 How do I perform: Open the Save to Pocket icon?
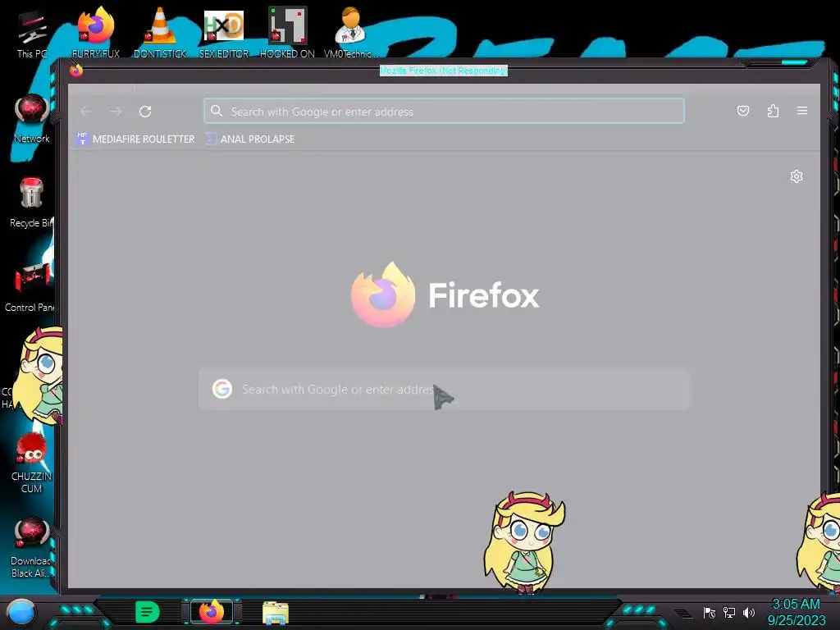pos(743,111)
